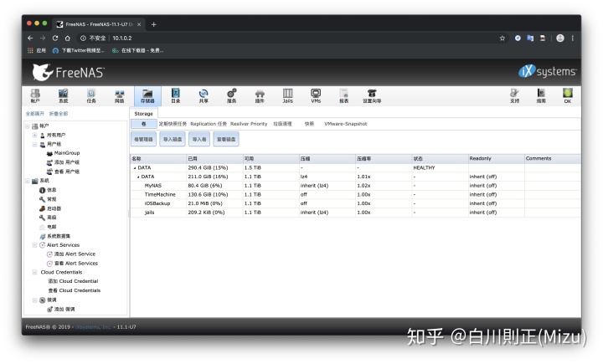Image resolution: width=603 pixels, height=364 pixels.
Task: Collapse the Alert Services tree node
Action: (x=34, y=245)
